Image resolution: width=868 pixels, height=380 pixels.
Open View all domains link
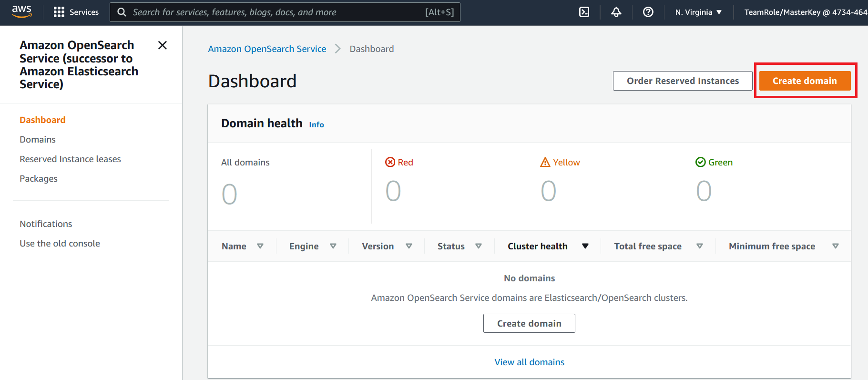point(529,362)
